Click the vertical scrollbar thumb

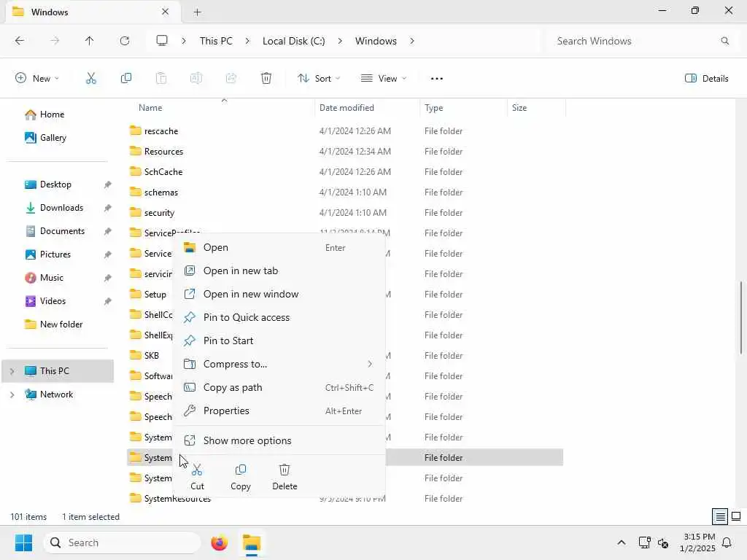pyautogui.click(x=741, y=318)
